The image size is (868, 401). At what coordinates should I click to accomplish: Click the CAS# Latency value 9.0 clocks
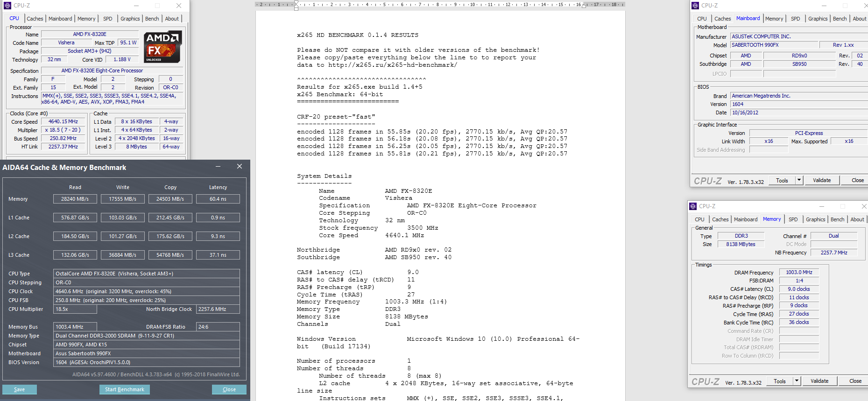[x=799, y=289]
